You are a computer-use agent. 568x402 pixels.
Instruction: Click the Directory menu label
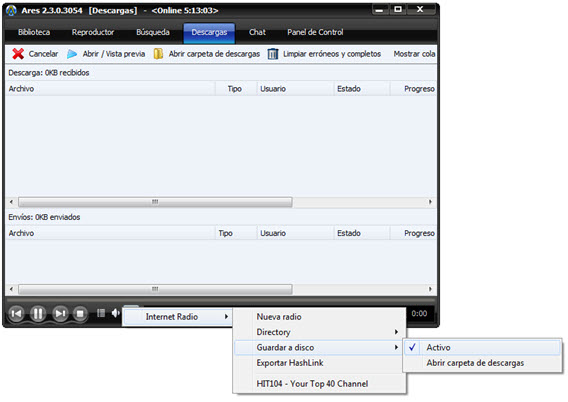point(273,332)
